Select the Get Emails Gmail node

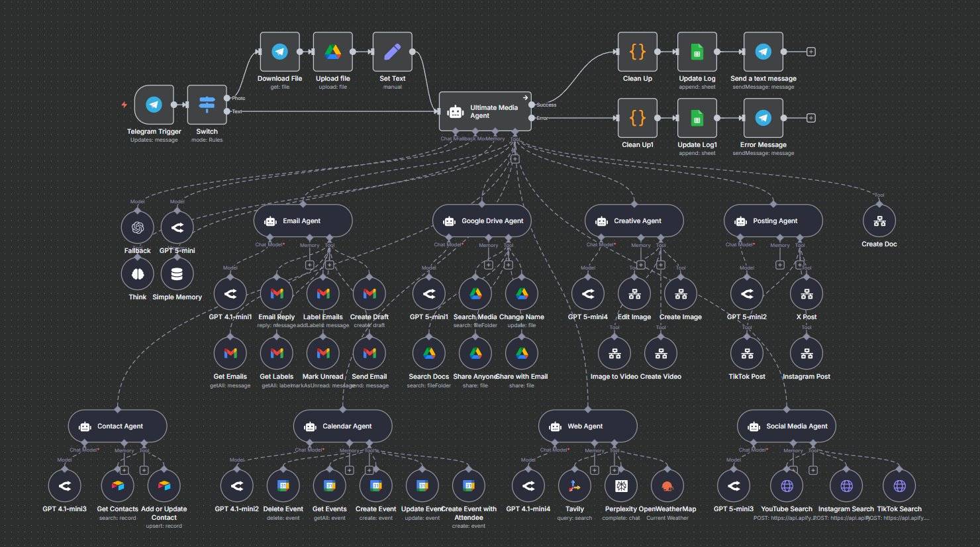click(230, 353)
